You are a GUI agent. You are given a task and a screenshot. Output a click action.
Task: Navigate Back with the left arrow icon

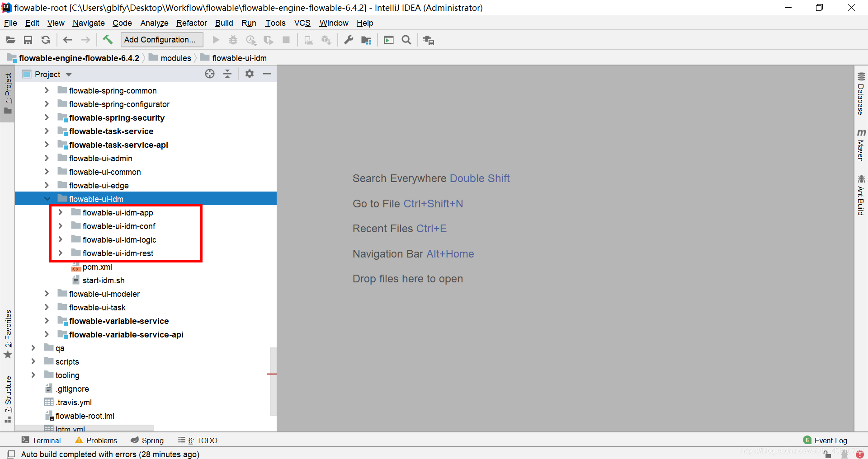(x=67, y=40)
